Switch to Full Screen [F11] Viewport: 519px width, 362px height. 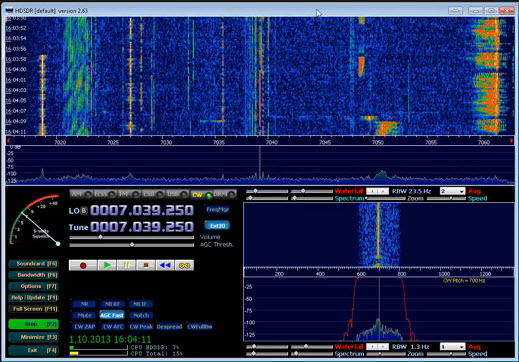click(x=34, y=309)
